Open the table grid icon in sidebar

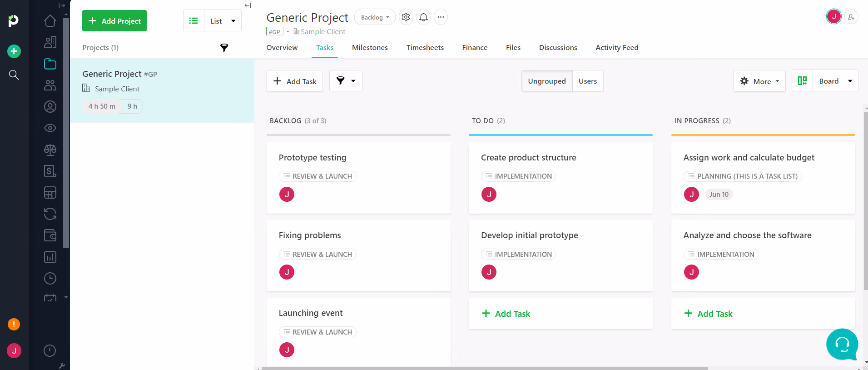(x=50, y=192)
